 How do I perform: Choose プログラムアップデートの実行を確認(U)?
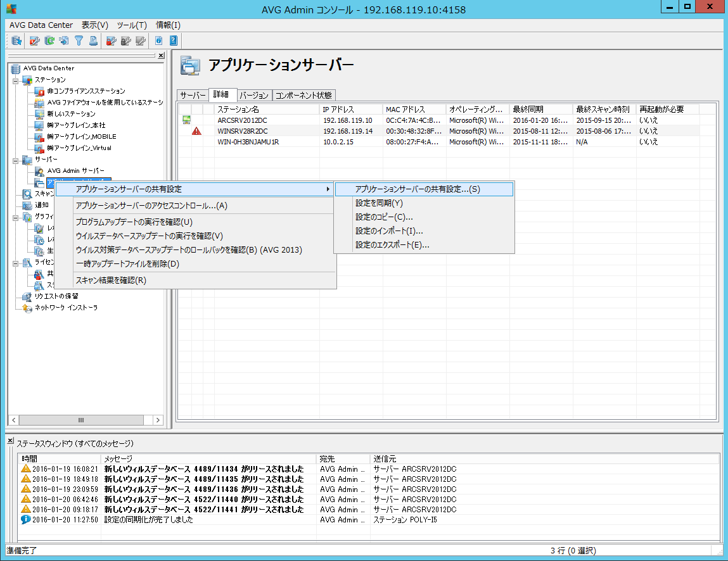(195, 222)
